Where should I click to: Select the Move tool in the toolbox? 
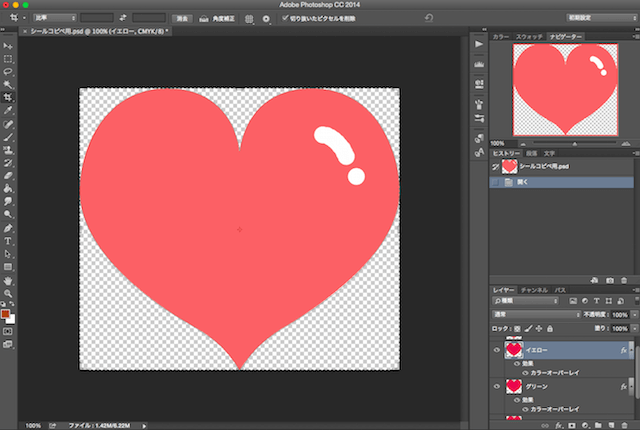[8, 46]
